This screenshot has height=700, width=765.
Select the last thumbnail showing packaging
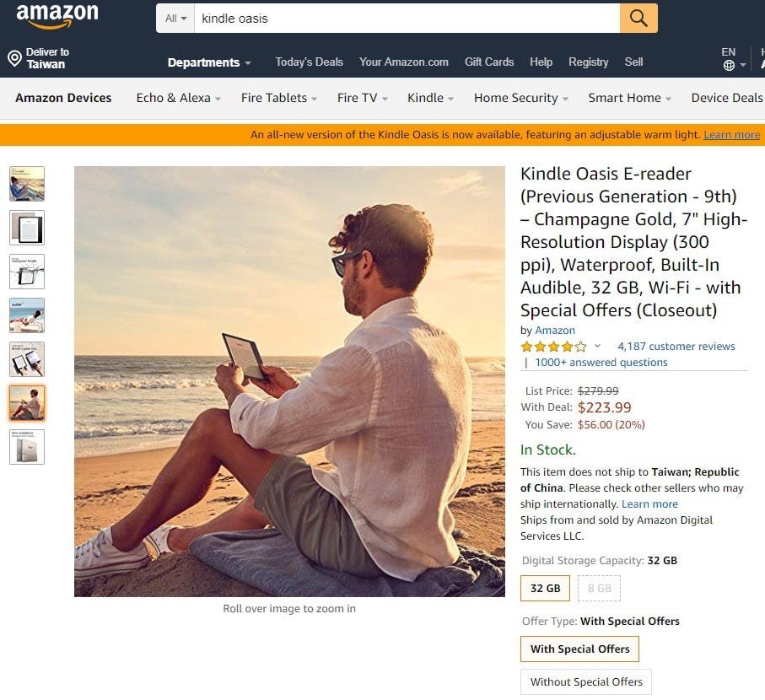(x=27, y=447)
